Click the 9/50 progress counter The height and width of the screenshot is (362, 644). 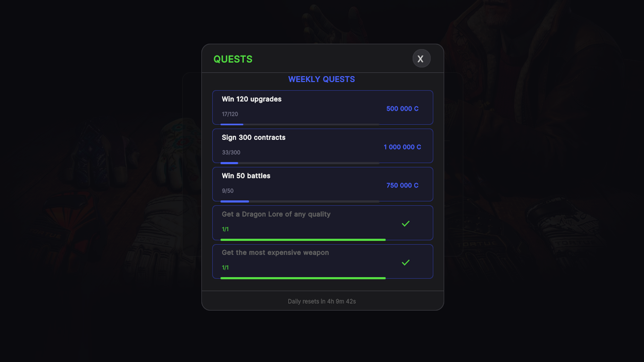(227, 191)
